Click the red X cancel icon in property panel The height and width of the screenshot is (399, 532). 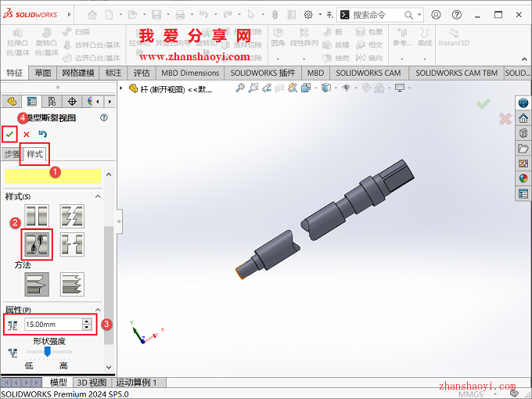pos(26,134)
